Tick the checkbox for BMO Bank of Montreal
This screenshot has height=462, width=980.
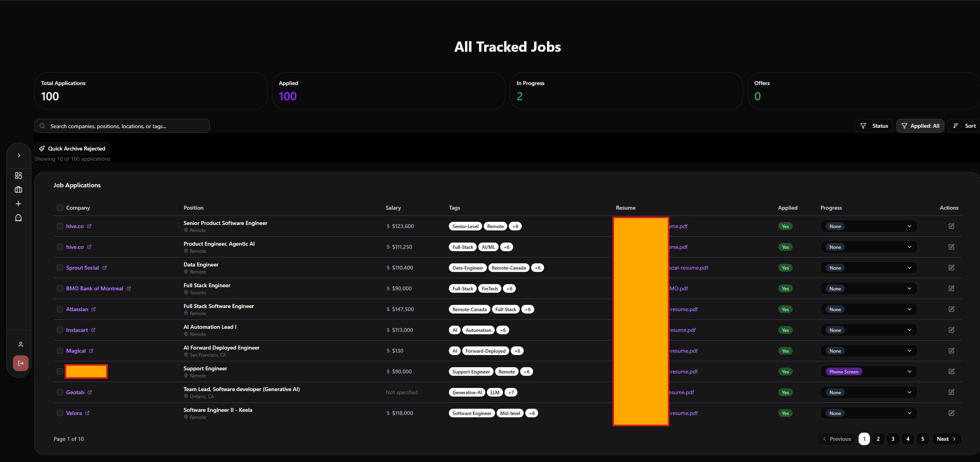coord(60,288)
